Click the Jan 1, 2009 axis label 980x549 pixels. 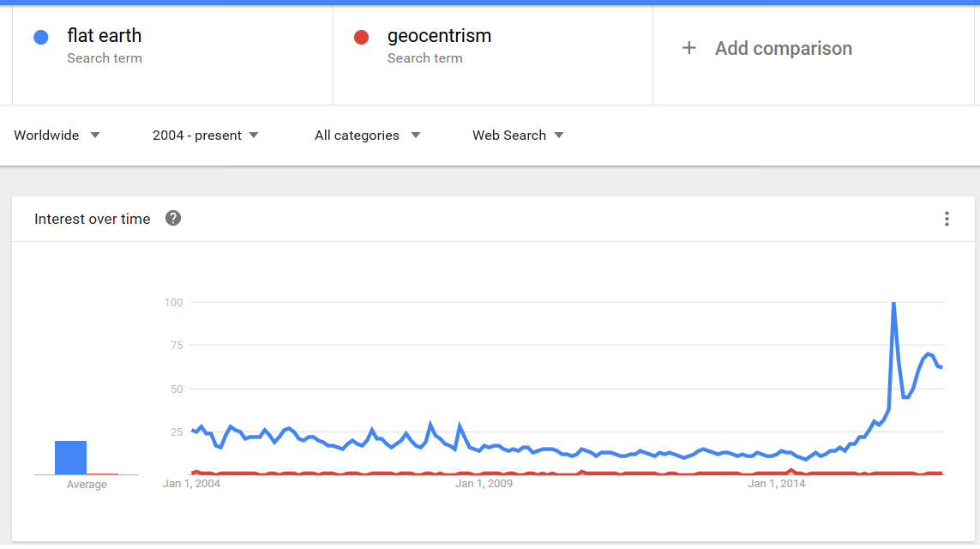pyautogui.click(x=484, y=484)
